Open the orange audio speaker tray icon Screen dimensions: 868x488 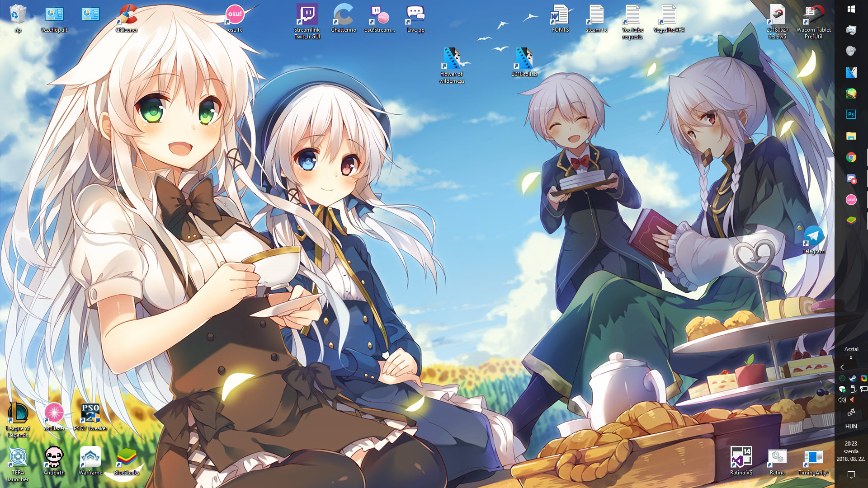[853, 400]
